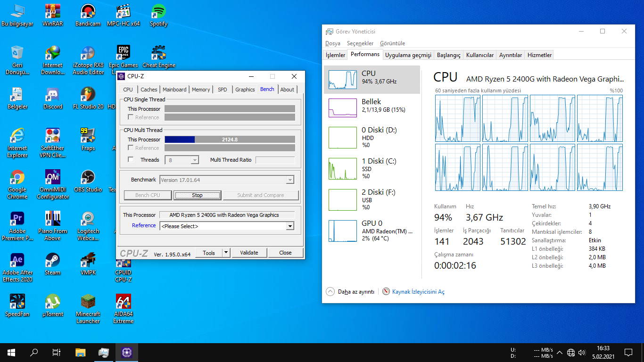Open the Görüntüle menu
The width and height of the screenshot is (644, 362).
click(393, 43)
